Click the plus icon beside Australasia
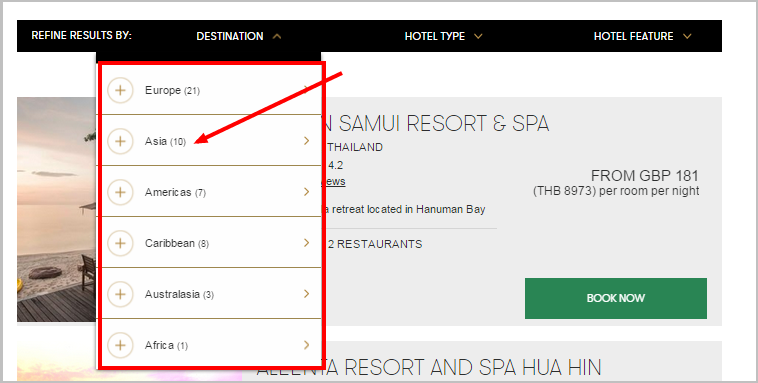Screen dimensions: 758x383 coord(120,294)
